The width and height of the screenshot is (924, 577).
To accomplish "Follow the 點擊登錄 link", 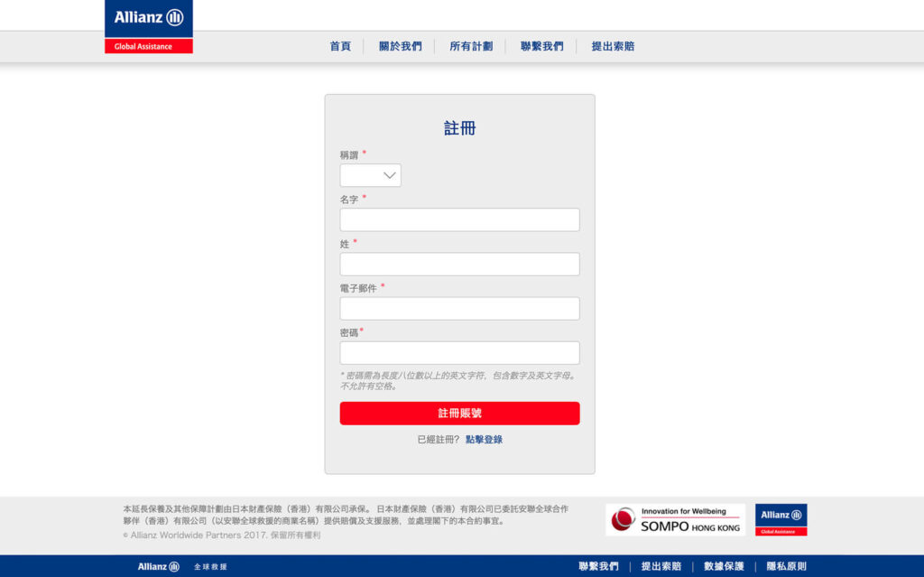I will pos(484,440).
